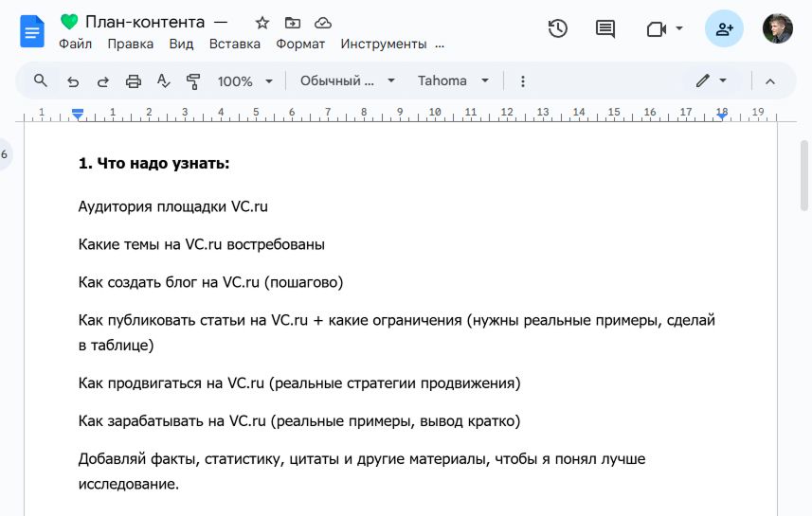Open editing mode pencil dropdown
The height and width of the screenshot is (516, 812).
(x=711, y=80)
